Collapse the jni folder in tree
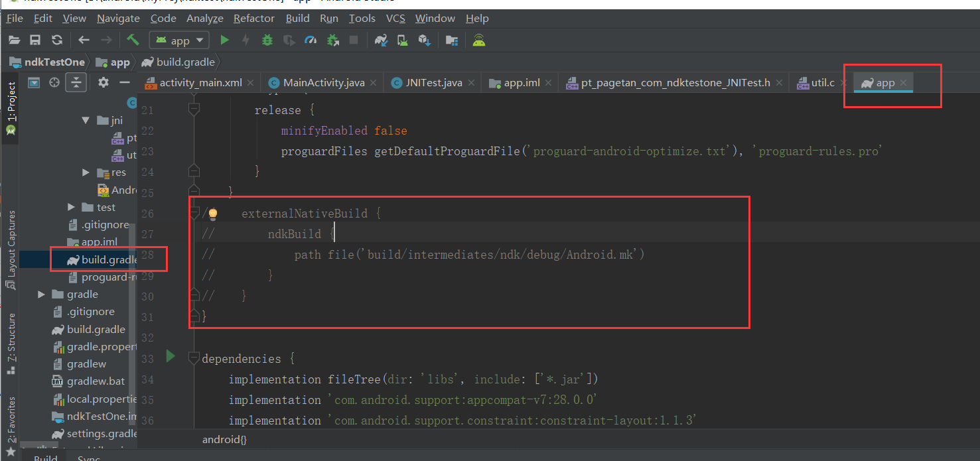 coord(86,121)
